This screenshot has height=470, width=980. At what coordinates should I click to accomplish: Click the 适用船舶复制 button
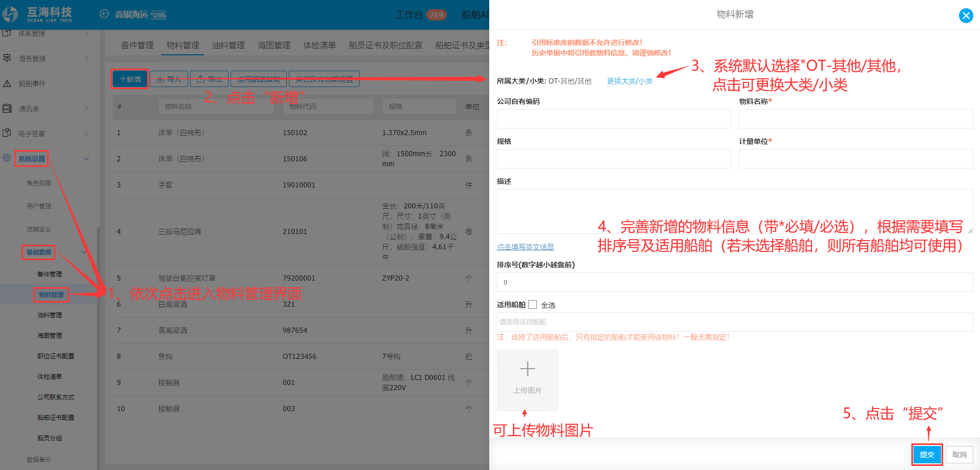[259, 79]
